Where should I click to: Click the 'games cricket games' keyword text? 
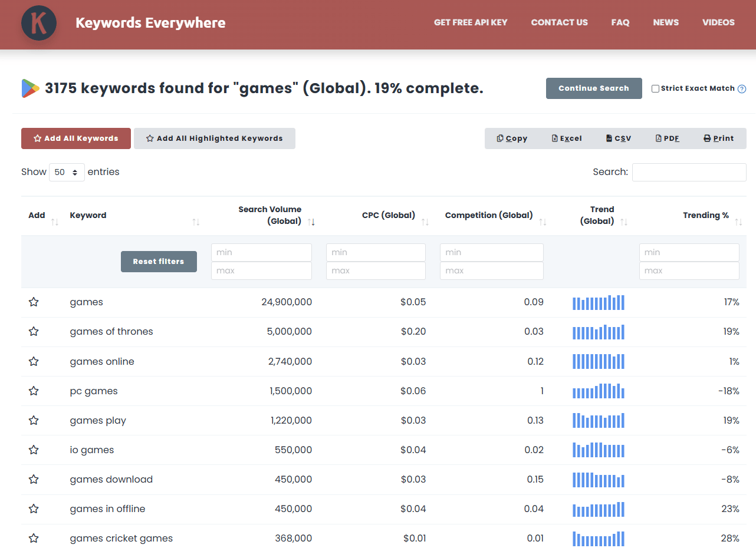pyautogui.click(x=121, y=538)
